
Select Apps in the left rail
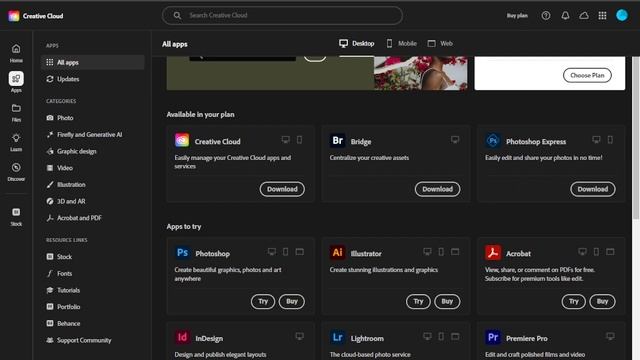coord(16,82)
